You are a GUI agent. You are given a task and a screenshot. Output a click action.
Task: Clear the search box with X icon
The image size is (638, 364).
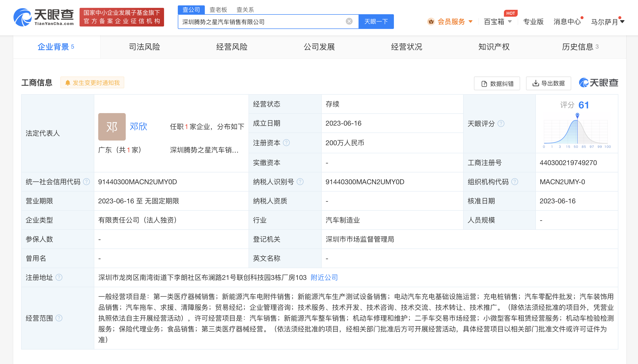click(349, 22)
